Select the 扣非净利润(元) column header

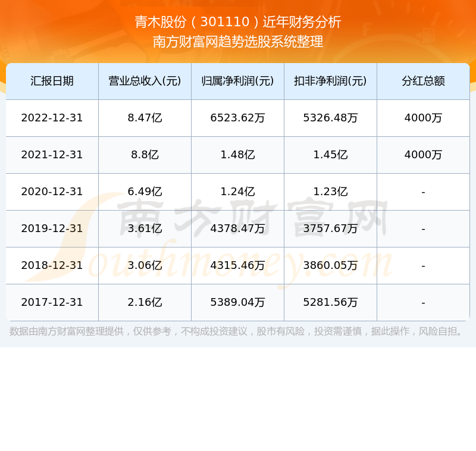click(330, 81)
